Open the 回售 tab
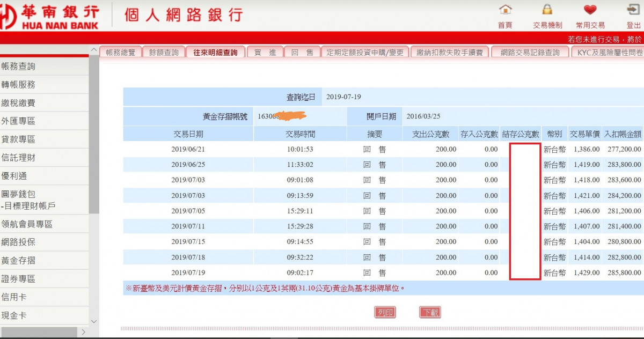Viewport: 644px width, 339px height. 302,52
